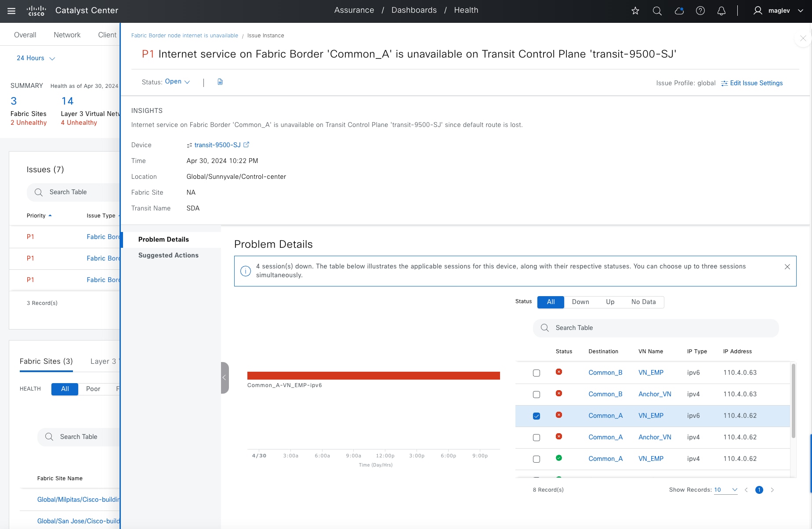
Task: Expand the Show Records count dropdown
Action: click(725, 490)
